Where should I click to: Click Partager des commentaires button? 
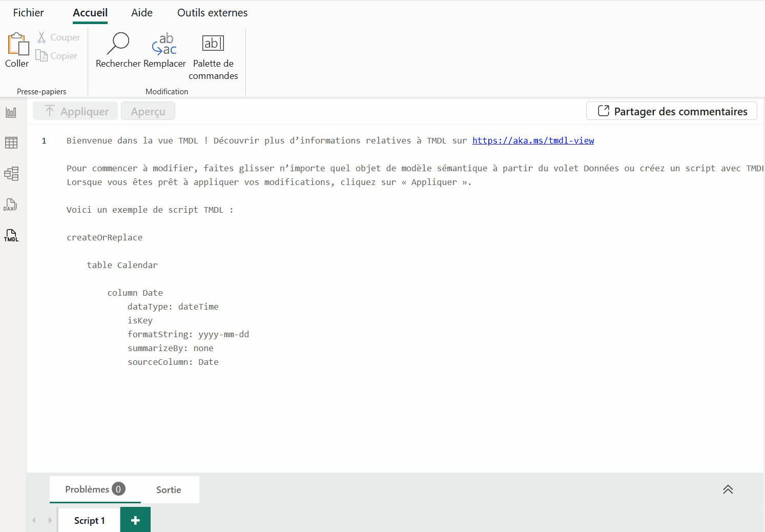(672, 111)
